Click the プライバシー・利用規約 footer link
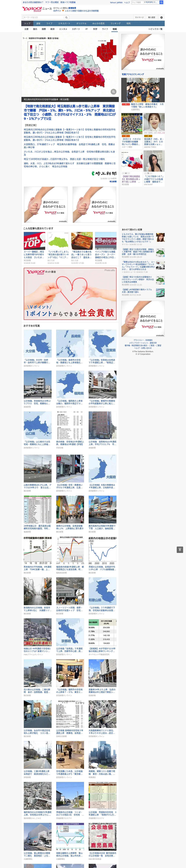The width and height of the screenshot is (186, 868). coord(143,340)
